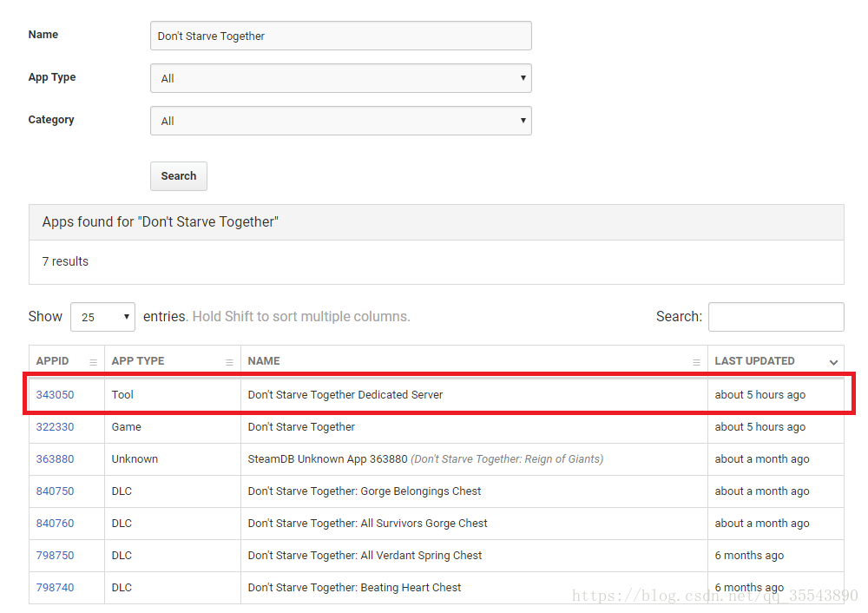The image size is (868, 613).
Task: Sort by the NAME column header
Action: [x=475, y=361]
